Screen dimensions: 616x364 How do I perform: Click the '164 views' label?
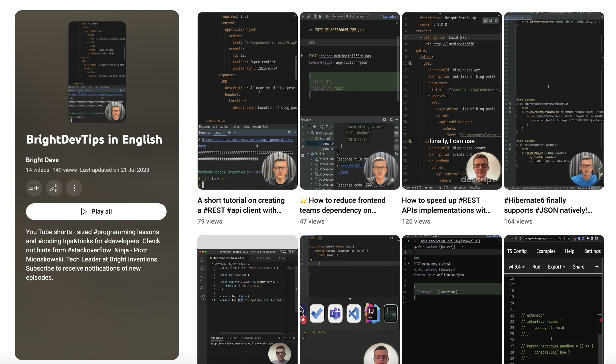point(518,221)
